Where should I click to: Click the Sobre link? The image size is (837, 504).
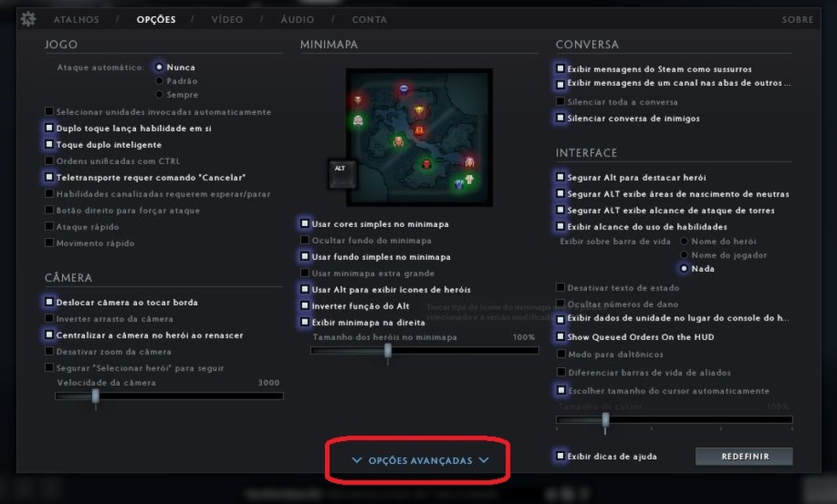798,20
